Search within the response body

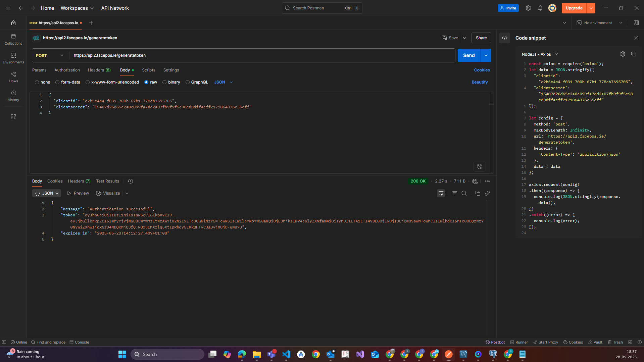pyautogui.click(x=464, y=193)
